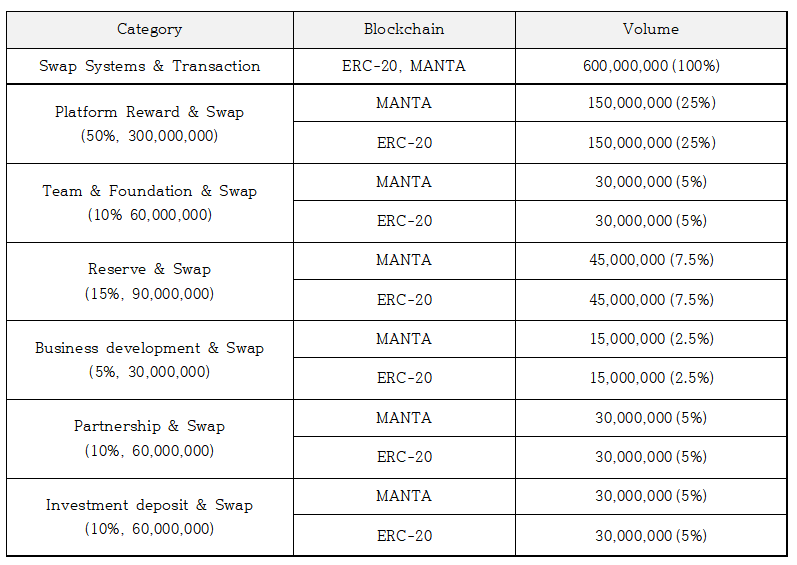Select MANTA cell for Team & Foundation

404,182
